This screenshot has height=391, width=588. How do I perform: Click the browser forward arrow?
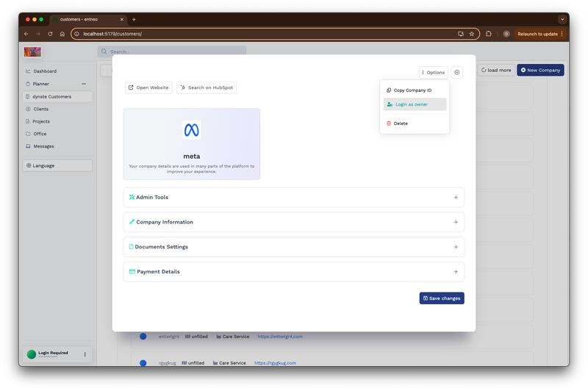38,34
